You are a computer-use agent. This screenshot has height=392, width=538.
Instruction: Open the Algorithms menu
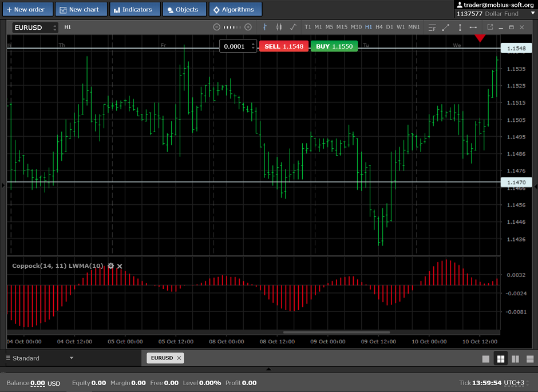235,9
